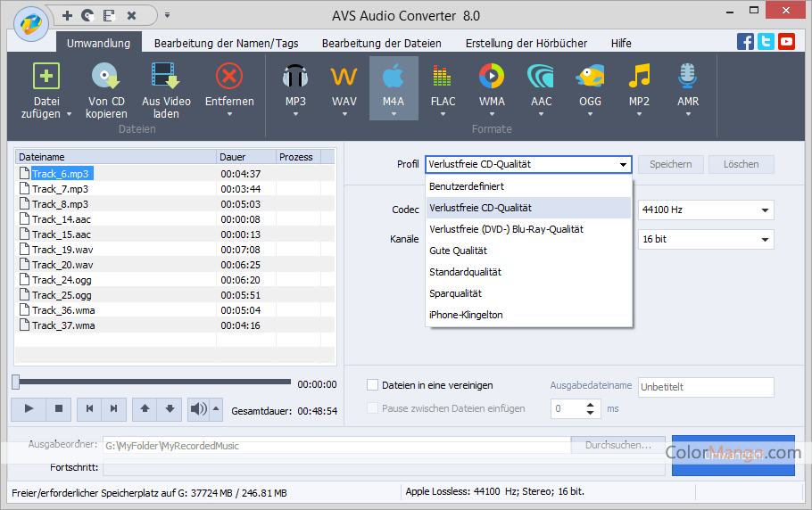Skip to next track

(114, 408)
